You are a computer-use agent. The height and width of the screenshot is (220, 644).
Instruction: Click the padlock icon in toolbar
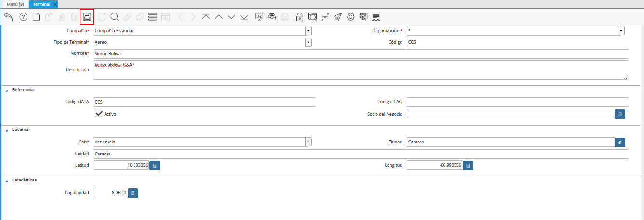click(300, 17)
